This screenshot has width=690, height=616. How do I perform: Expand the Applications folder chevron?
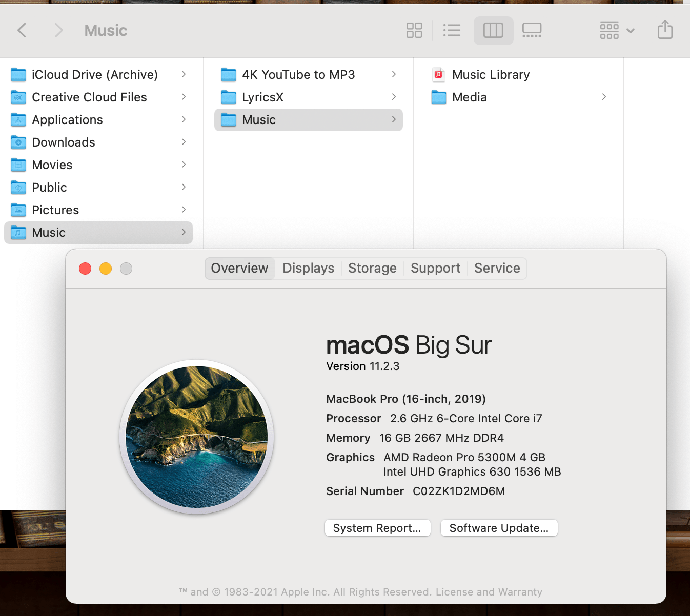point(184,119)
